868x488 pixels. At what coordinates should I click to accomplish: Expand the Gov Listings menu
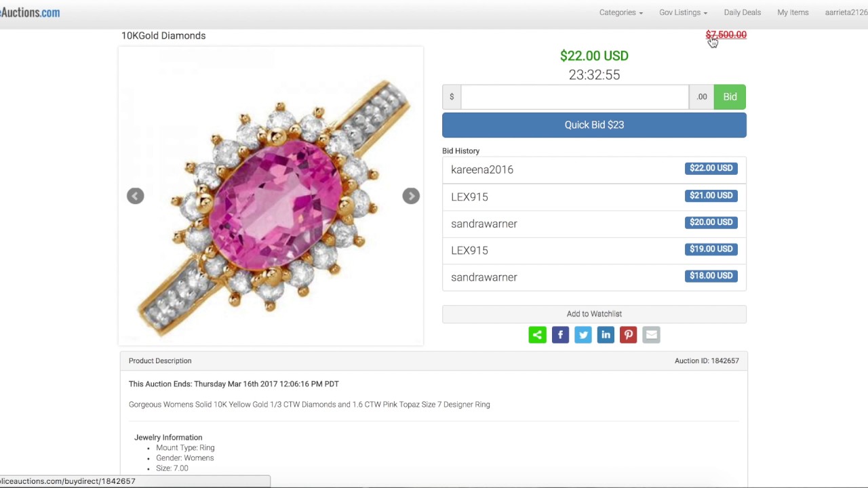tap(683, 12)
